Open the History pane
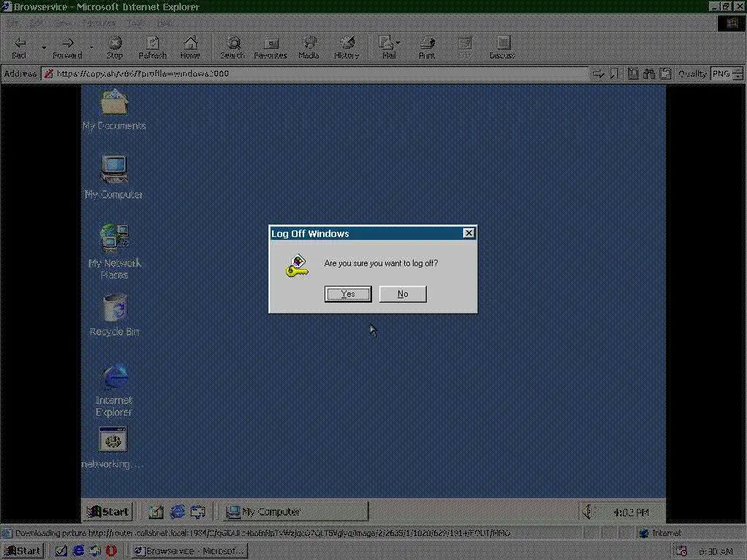Screen dimensions: 747x560 347,47
